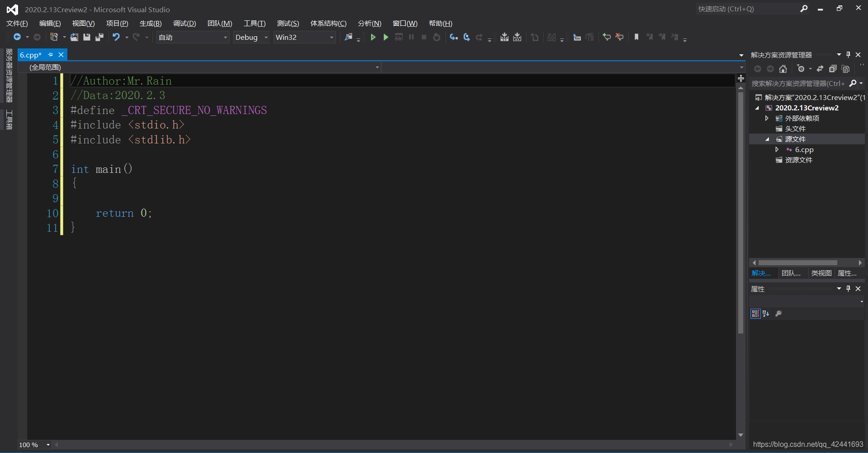Open the 帮助(H) menu
This screenshot has height=453, width=868.
pyautogui.click(x=440, y=24)
